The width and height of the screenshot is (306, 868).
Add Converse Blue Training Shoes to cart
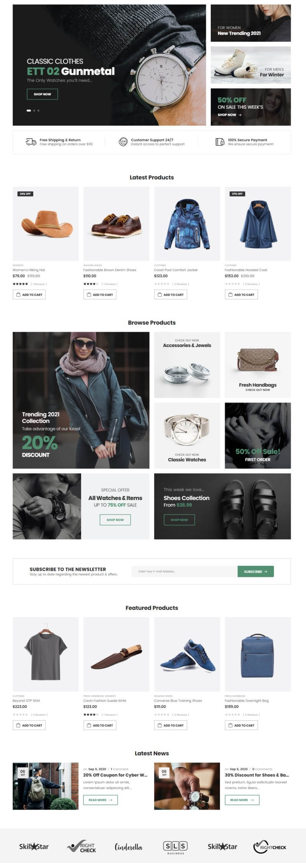[x=171, y=725]
